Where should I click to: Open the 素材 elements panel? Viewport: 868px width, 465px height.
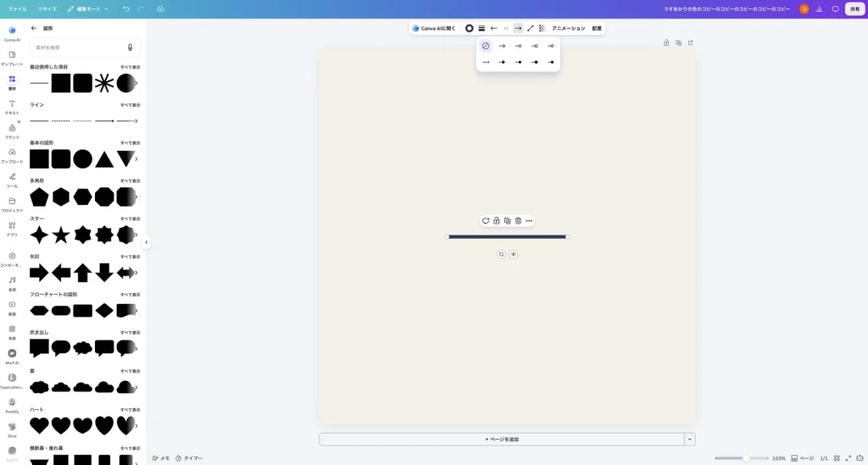(x=12, y=82)
